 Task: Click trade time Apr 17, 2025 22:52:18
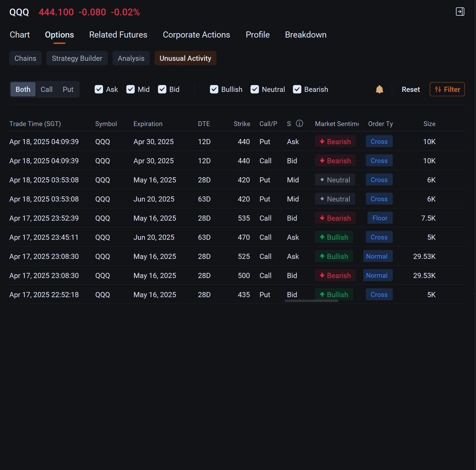point(44,294)
